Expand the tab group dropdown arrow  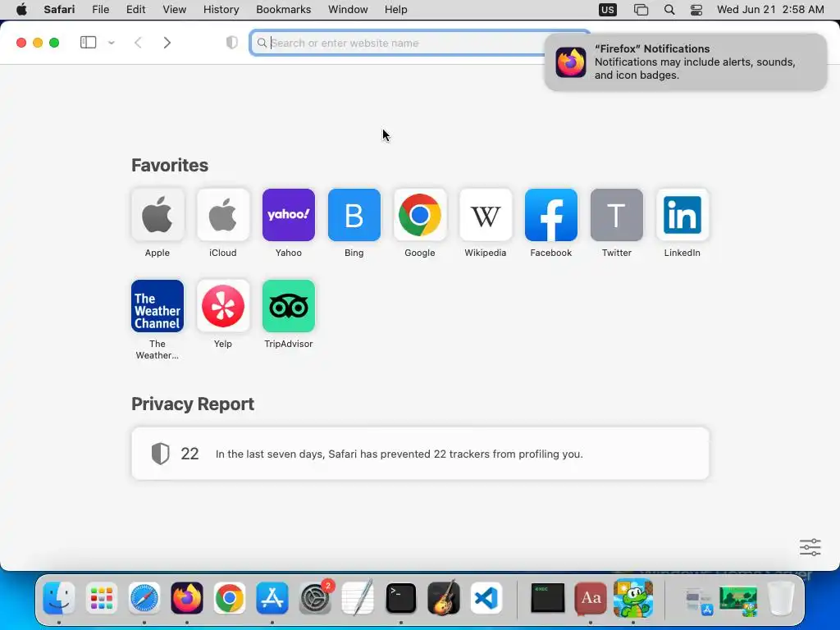click(x=112, y=43)
